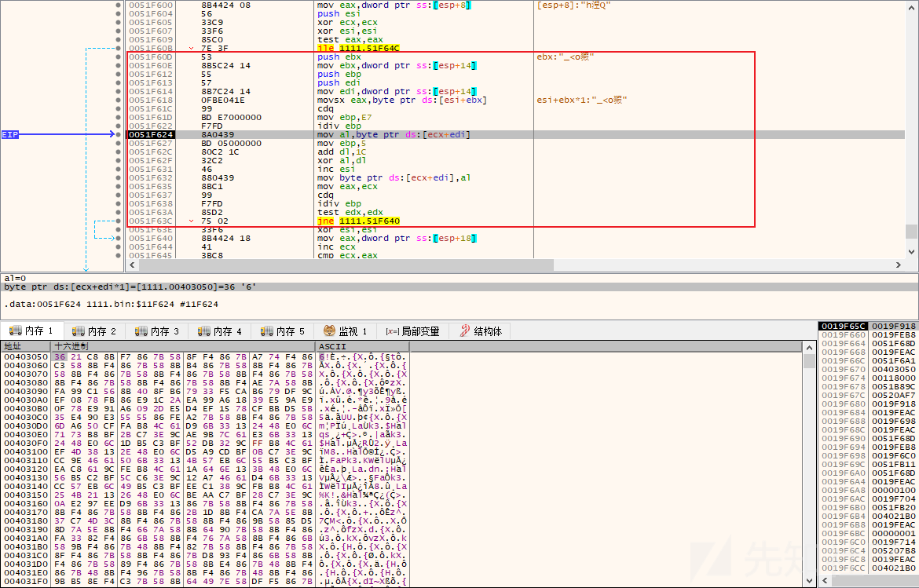Toggle breakpoint dot at address 0051F609
The height and width of the screenshot is (588, 919).
(119, 40)
